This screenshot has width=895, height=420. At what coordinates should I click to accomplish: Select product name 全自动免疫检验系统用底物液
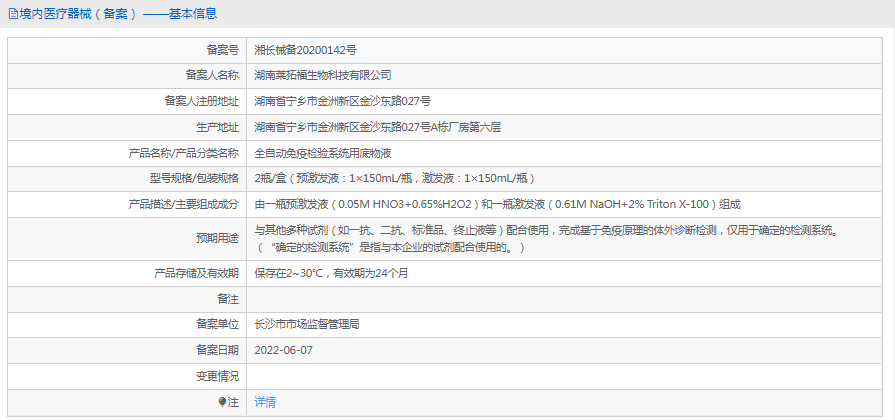coord(322,154)
